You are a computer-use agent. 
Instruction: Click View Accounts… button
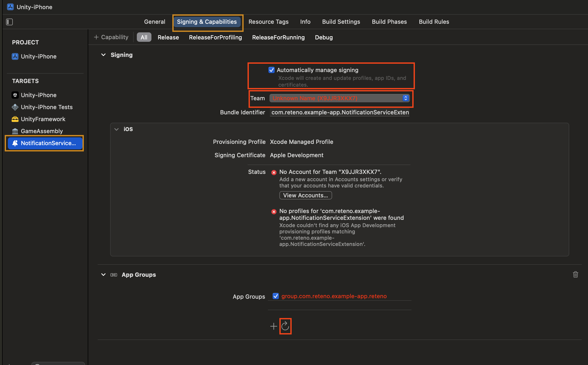[x=305, y=195]
